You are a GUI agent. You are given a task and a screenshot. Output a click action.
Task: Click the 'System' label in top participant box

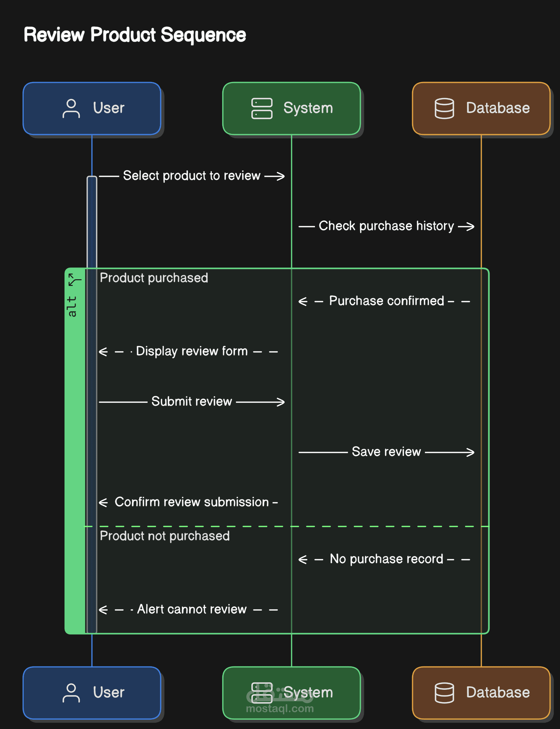[308, 108]
